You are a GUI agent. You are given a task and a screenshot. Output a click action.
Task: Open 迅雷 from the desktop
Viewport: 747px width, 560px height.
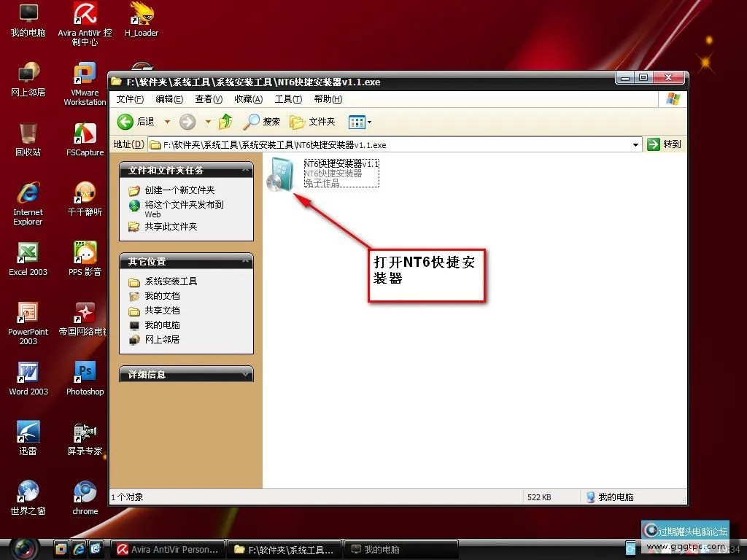(28, 432)
